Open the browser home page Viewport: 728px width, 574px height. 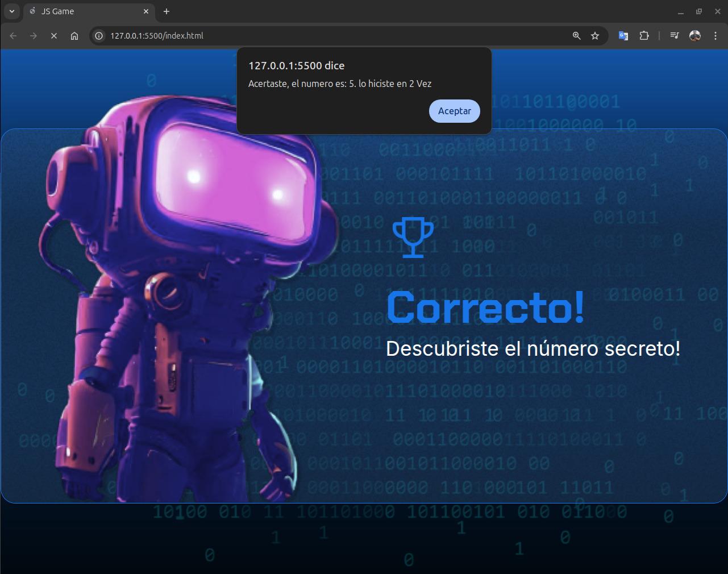point(74,36)
